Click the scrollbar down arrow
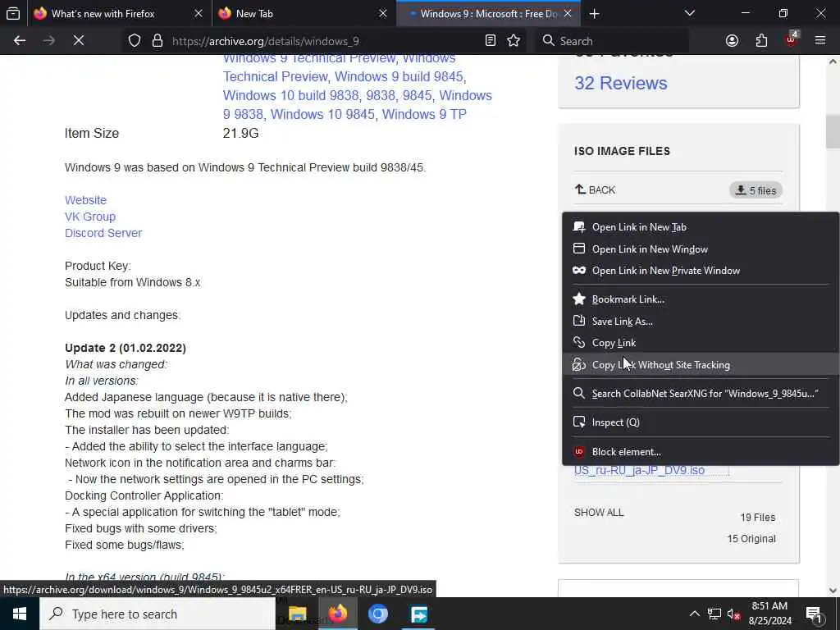This screenshot has height=630, width=840. click(x=833, y=591)
